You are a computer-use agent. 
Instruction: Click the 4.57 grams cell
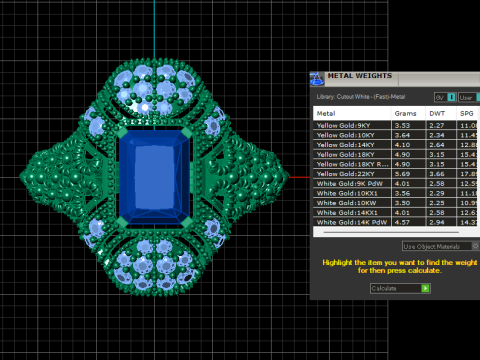(x=408, y=222)
